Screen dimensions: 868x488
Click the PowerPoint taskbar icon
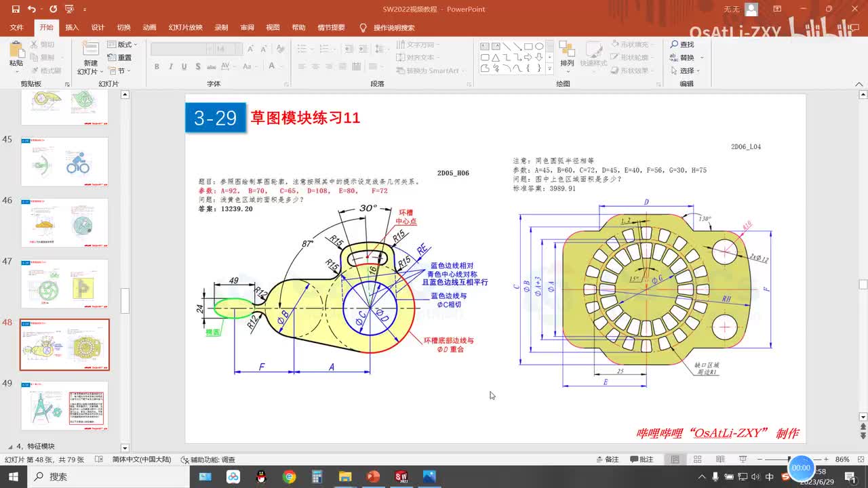373,476
